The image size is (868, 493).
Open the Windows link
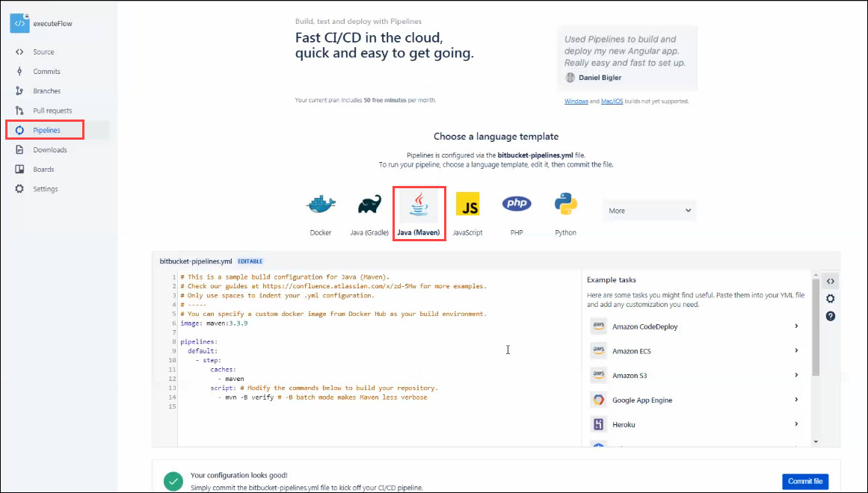click(576, 102)
